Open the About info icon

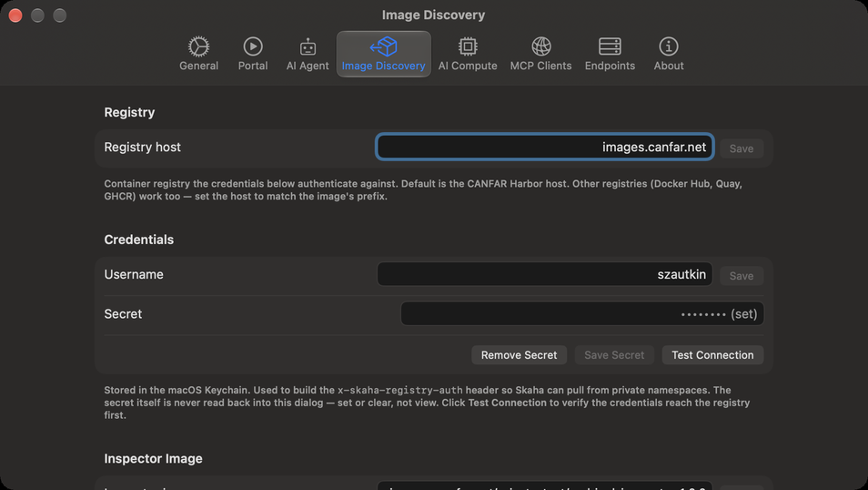(669, 46)
